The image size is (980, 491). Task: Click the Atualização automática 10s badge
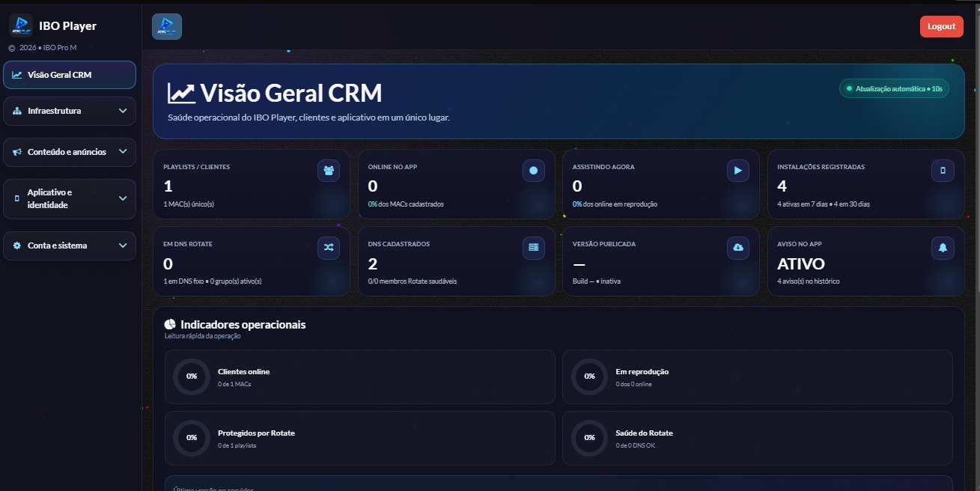pos(894,88)
